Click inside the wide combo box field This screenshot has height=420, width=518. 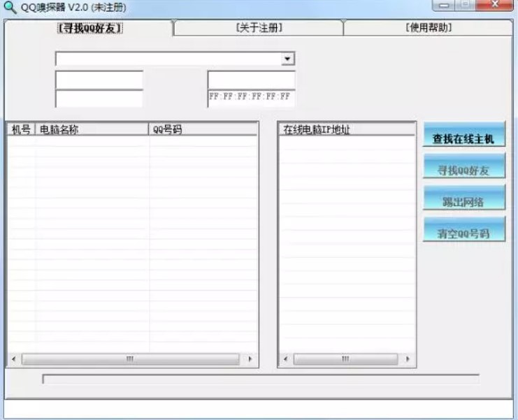pyautogui.click(x=175, y=59)
